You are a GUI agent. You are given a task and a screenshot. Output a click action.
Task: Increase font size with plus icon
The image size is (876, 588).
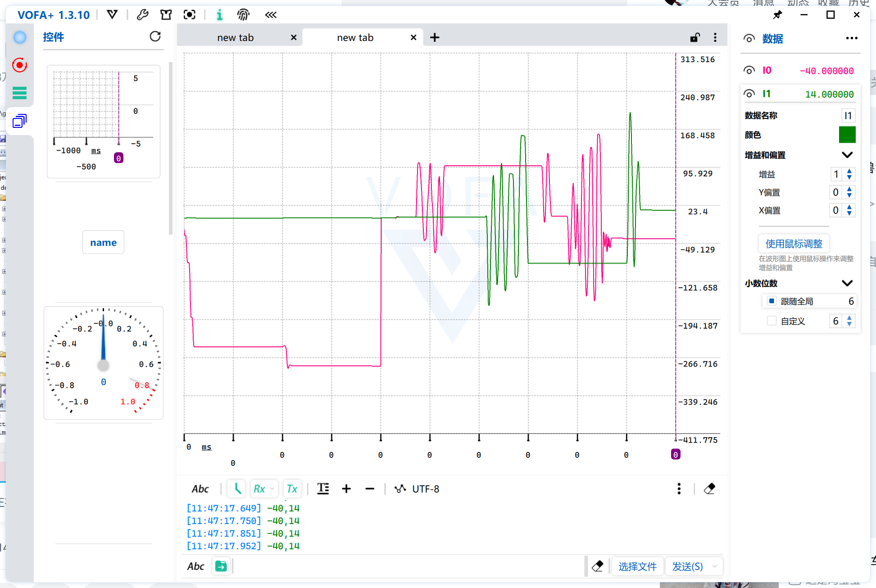(346, 488)
